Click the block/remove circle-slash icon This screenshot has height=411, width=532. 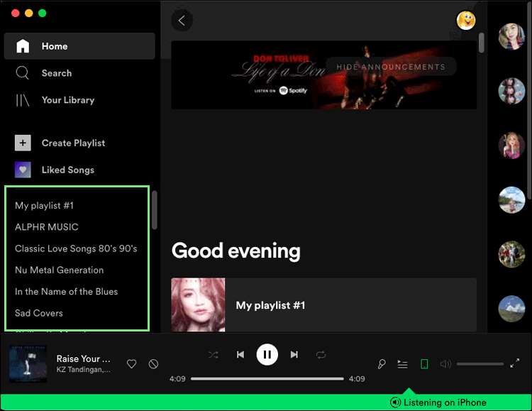(153, 363)
